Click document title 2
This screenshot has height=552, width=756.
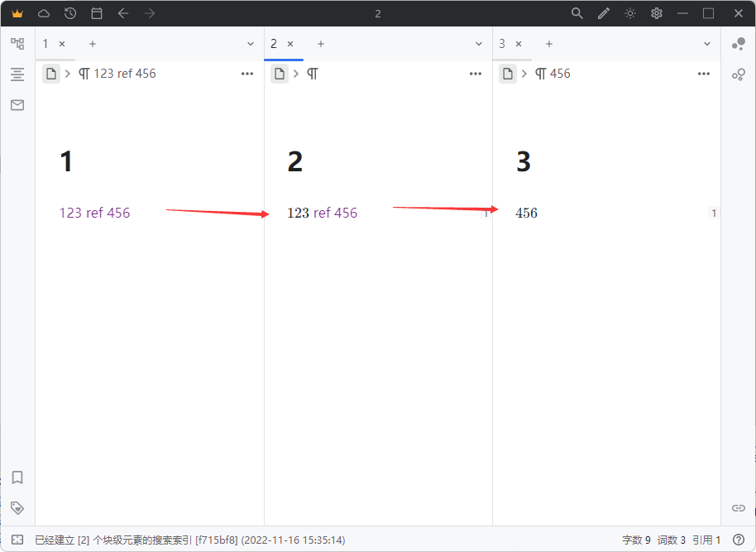coord(295,161)
